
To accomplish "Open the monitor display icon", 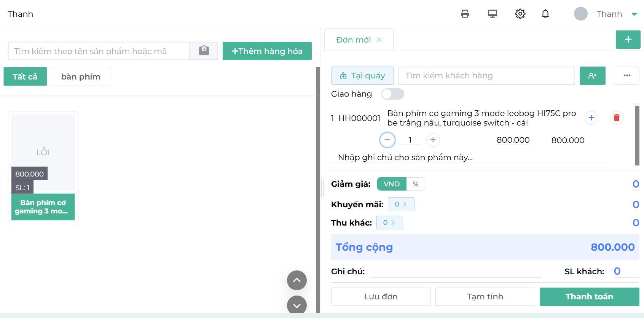I will click(x=493, y=14).
